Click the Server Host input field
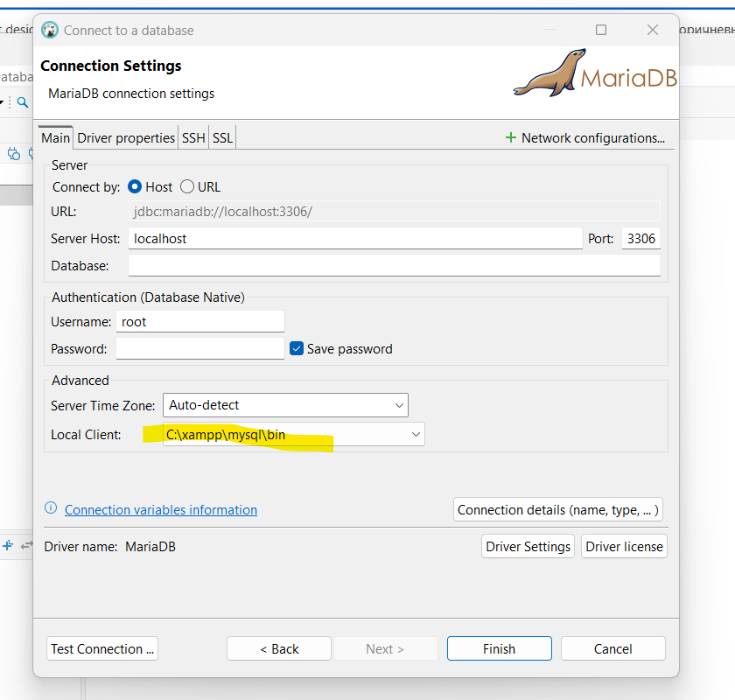The height and width of the screenshot is (700, 735). tap(355, 239)
